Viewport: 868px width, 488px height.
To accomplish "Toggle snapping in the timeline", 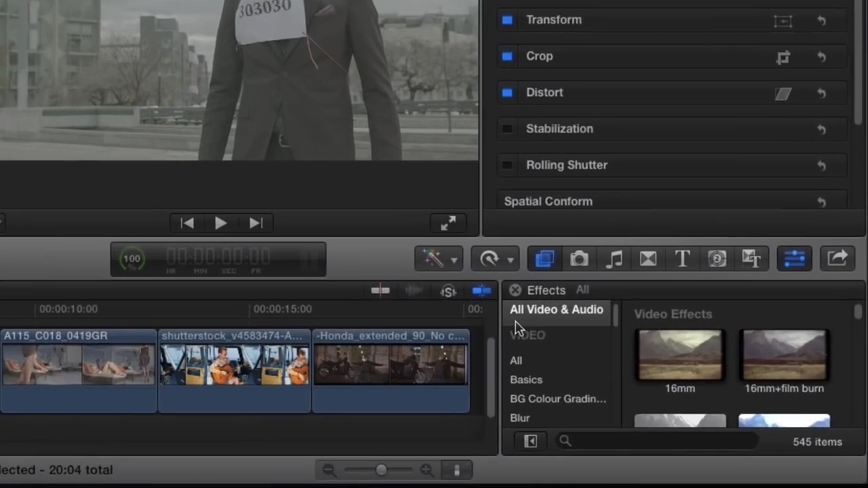I will tap(481, 291).
